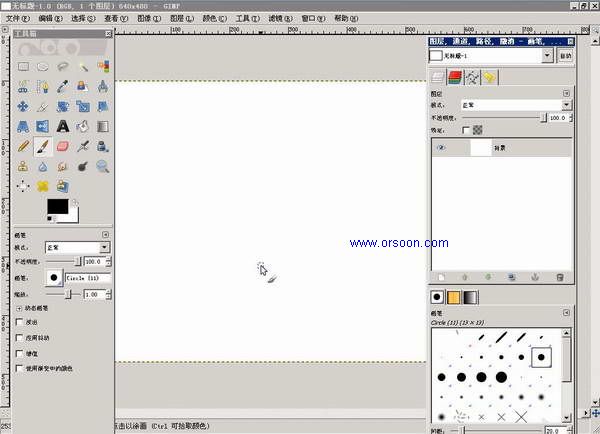Select the Rectangle Select tool

(23, 67)
